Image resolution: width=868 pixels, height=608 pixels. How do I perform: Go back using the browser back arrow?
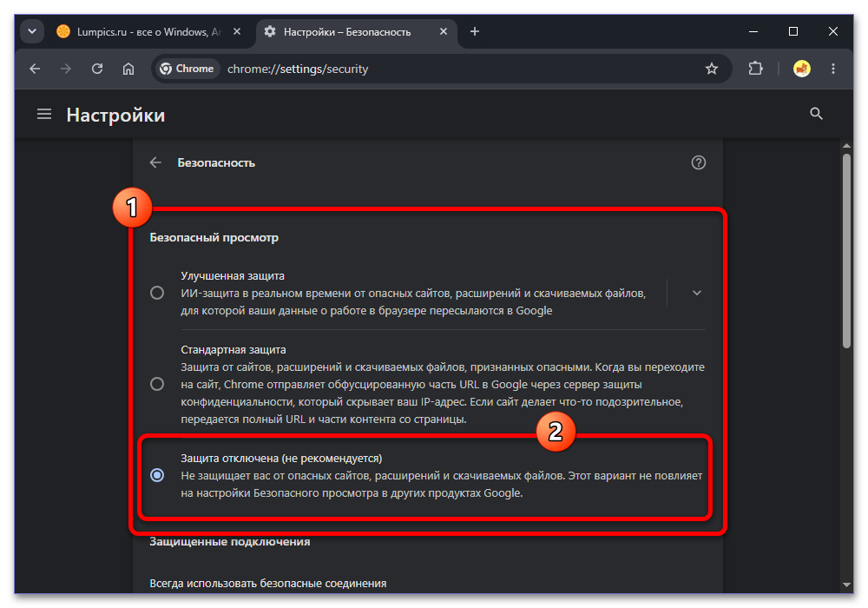pyautogui.click(x=35, y=69)
